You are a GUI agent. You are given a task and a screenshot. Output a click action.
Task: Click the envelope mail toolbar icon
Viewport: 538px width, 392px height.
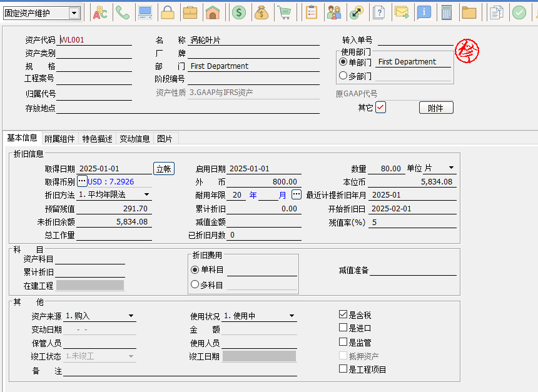[401, 13]
